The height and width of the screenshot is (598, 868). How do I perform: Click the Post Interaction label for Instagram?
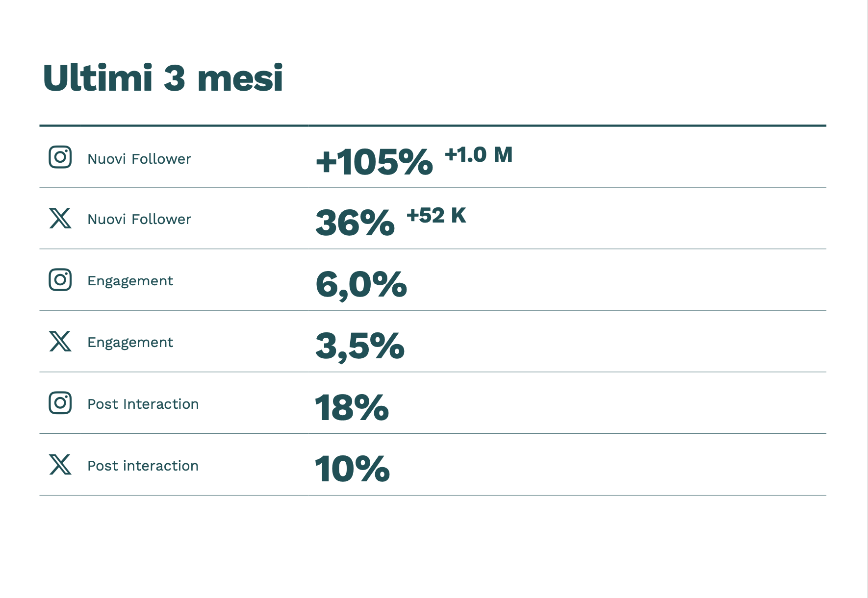pyautogui.click(x=143, y=404)
